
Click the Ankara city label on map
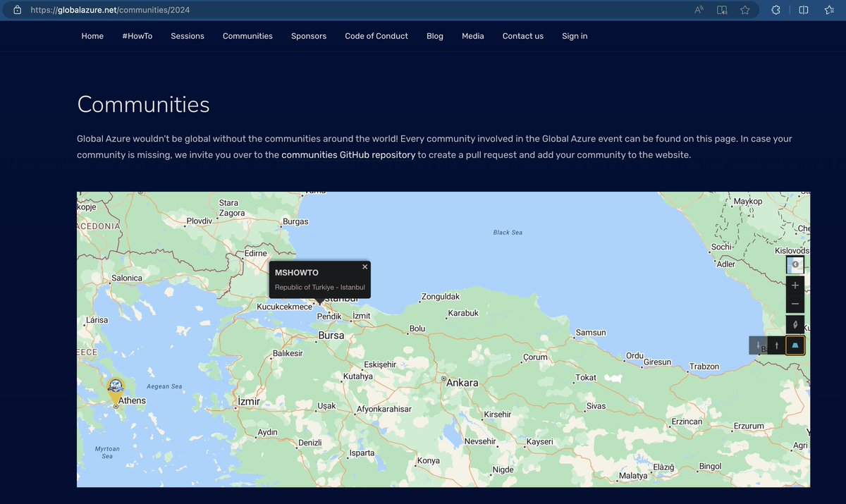[462, 383]
